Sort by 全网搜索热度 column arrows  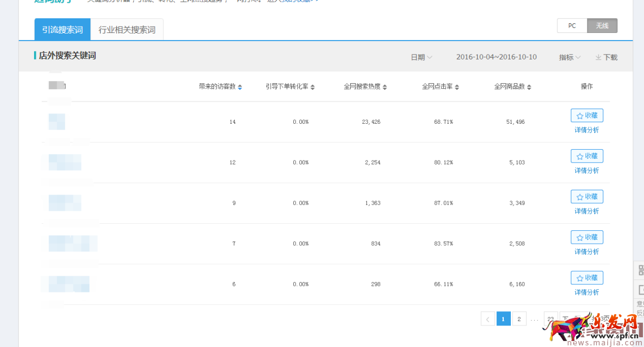click(x=385, y=87)
